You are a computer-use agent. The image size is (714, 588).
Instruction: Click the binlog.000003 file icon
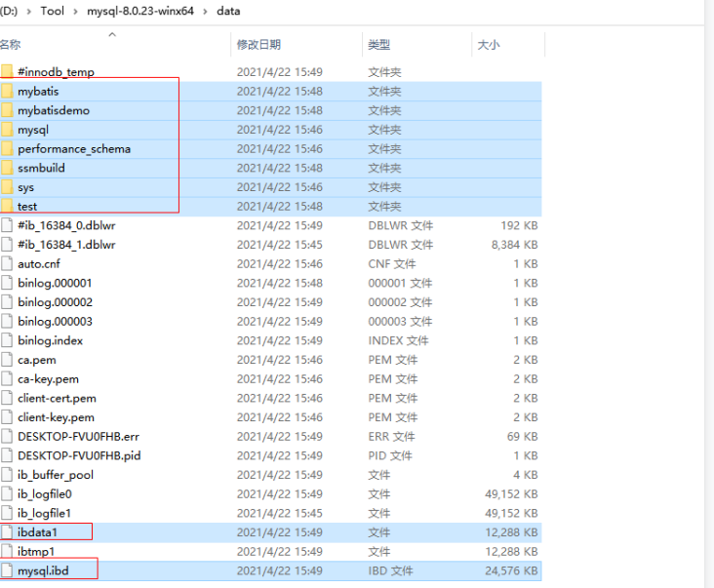(x=7, y=321)
